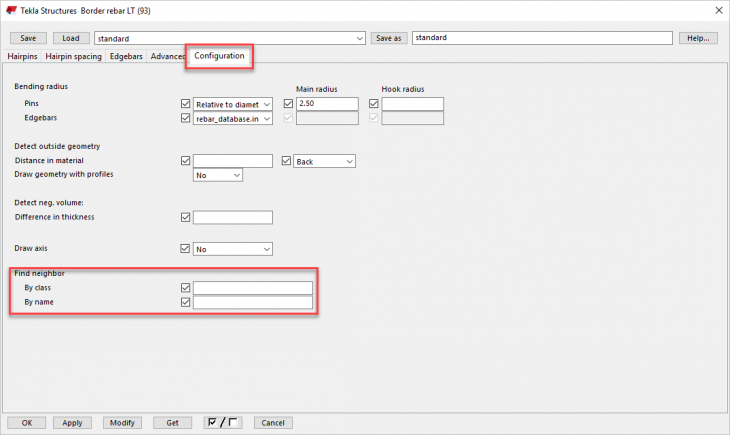Switch to the Advanced tab
The width and height of the screenshot is (730, 435).
click(167, 56)
